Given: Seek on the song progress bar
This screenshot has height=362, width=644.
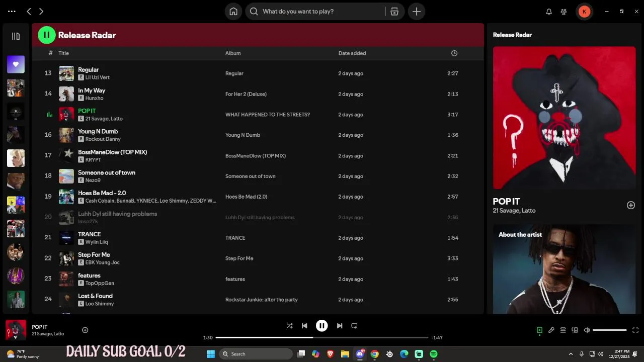Looking at the screenshot, I should (x=322, y=337).
